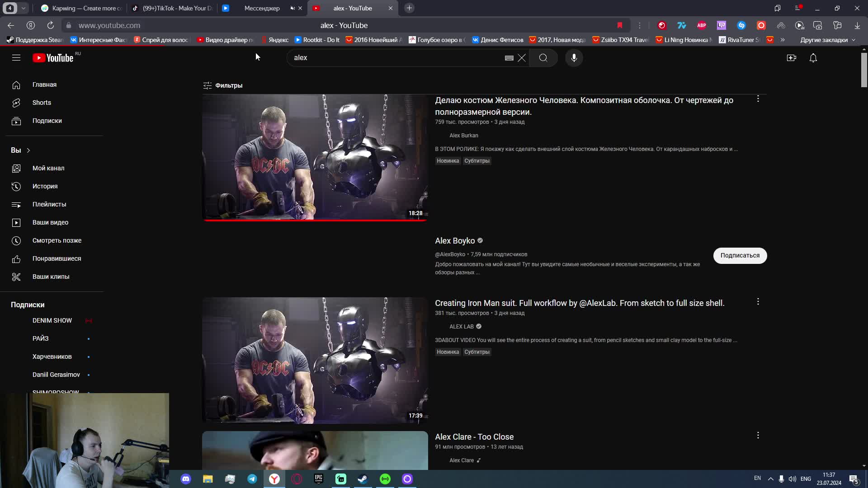This screenshot has width=868, height=488.
Task: Open the ALEX LAB channel link
Action: point(462,327)
